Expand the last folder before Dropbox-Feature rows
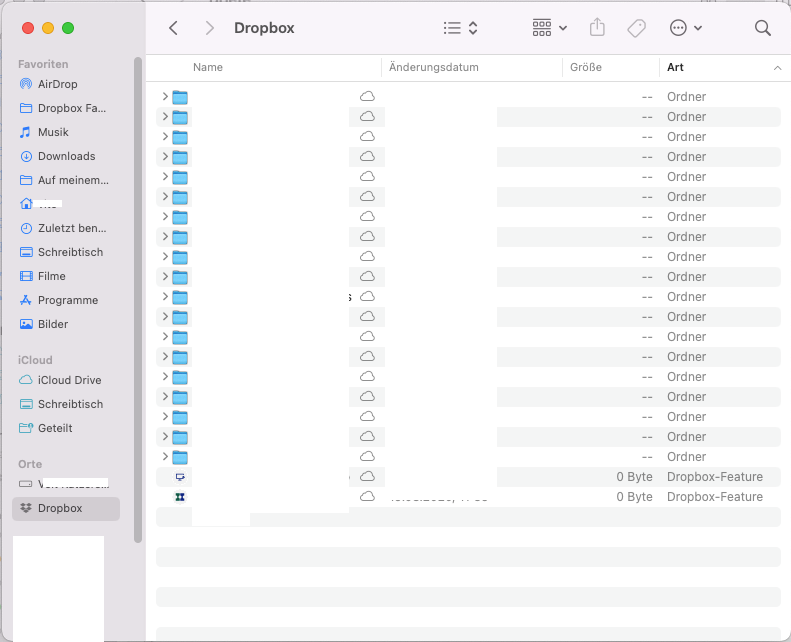This screenshot has width=791, height=642. pyautogui.click(x=165, y=456)
